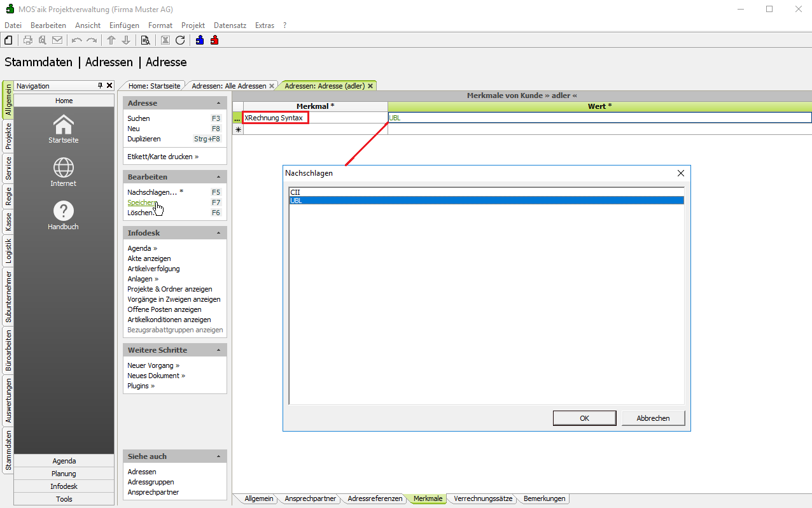The width and height of the screenshot is (812, 508).
Task: Click the blue puzzle piece plugin icon
Action: point(200,40)
